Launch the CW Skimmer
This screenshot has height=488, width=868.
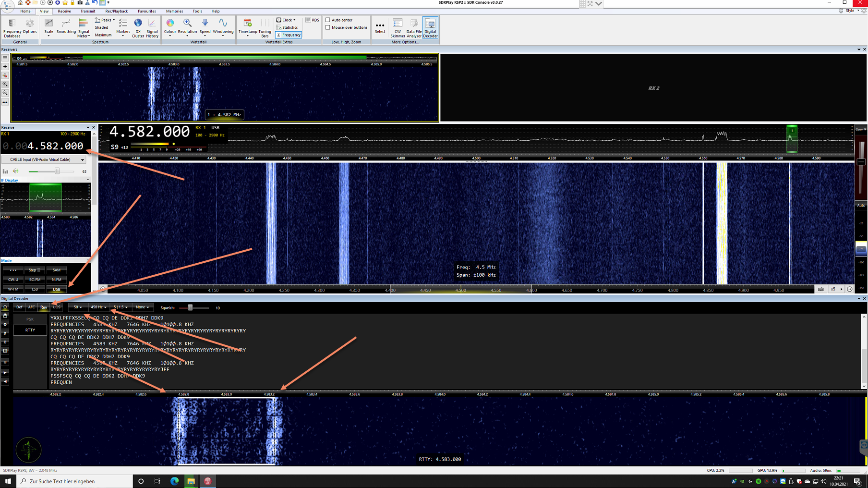tap(398, 28)
